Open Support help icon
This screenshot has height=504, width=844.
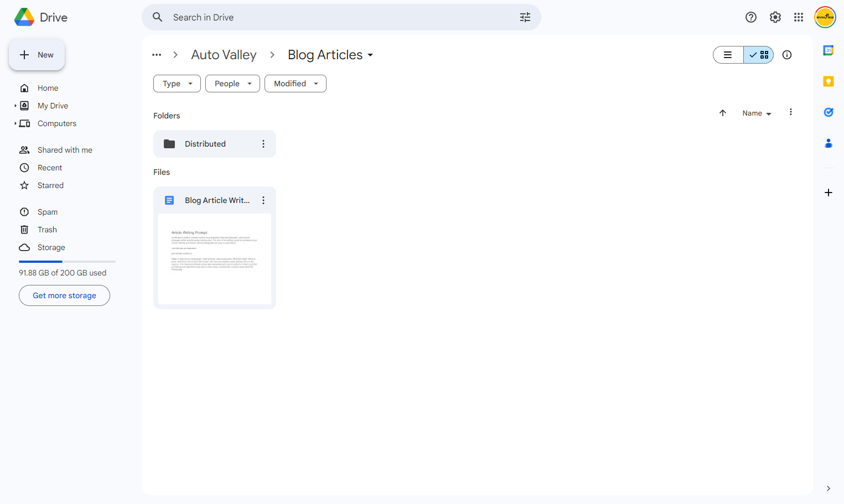(750, 17)
